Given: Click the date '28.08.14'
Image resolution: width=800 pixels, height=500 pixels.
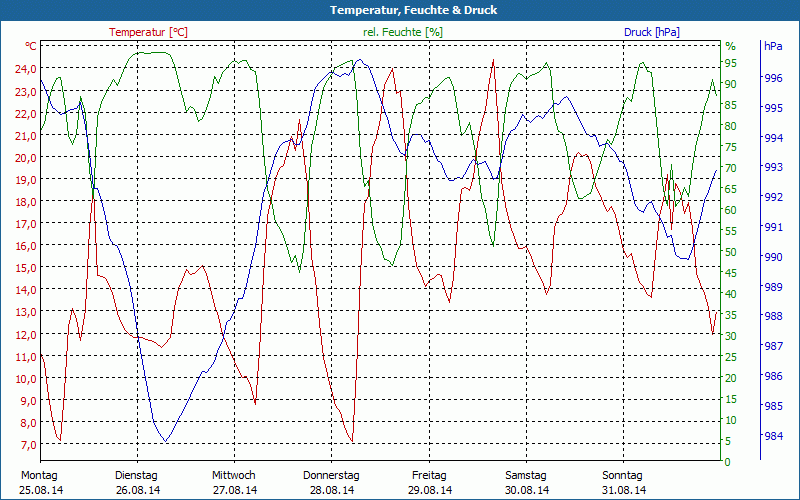Looking at the screenshot, I should pos(332,490).
